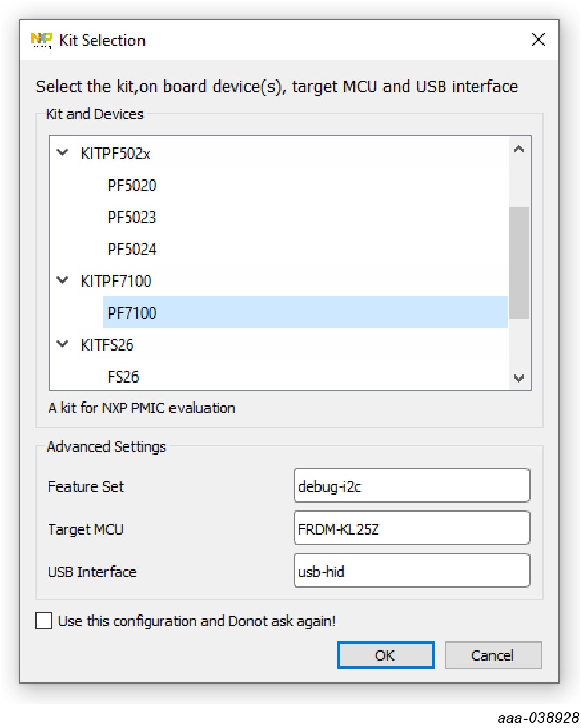Close the Kit Selection dialog
The height and width of the screenshot is (728, 581).
pyautogui.click(x=538, y=39)
